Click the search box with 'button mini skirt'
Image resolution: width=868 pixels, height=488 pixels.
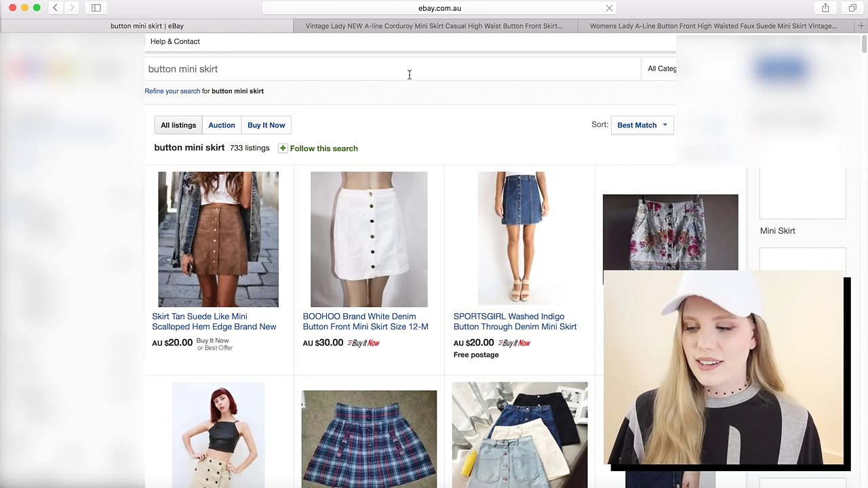coord(392,68)
